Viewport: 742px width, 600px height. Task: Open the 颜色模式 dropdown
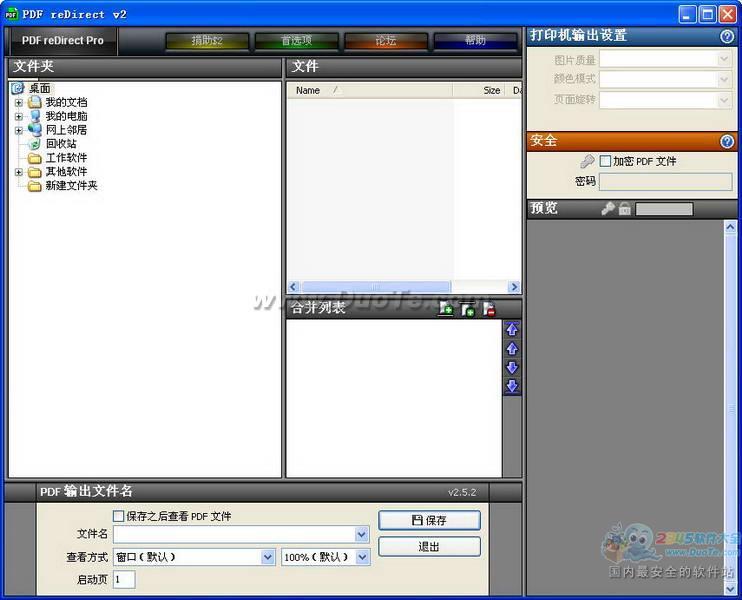point(724,79)
